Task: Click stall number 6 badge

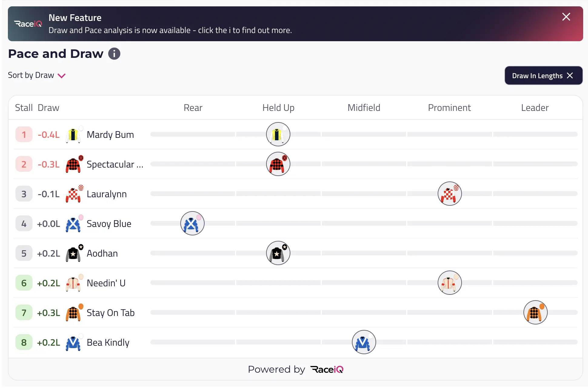Action: coord(24,283)
